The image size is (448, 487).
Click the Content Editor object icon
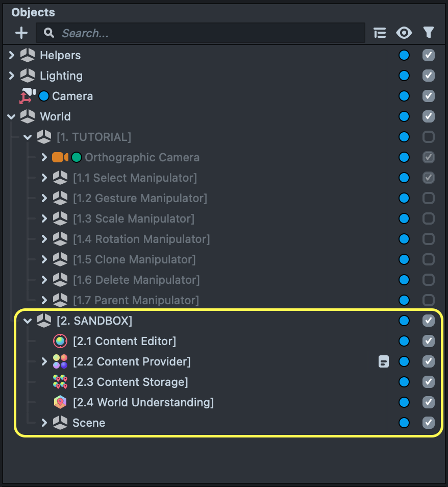[x=60, y=341]
